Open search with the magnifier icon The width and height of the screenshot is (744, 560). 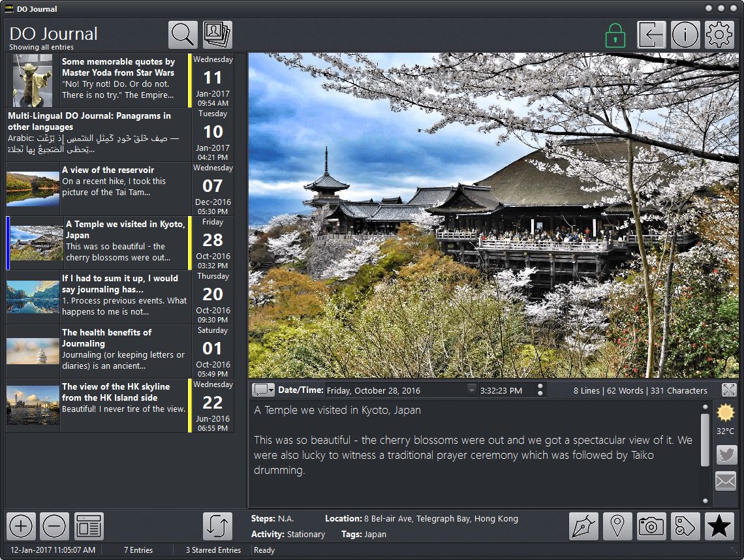[x=183, y=34]
